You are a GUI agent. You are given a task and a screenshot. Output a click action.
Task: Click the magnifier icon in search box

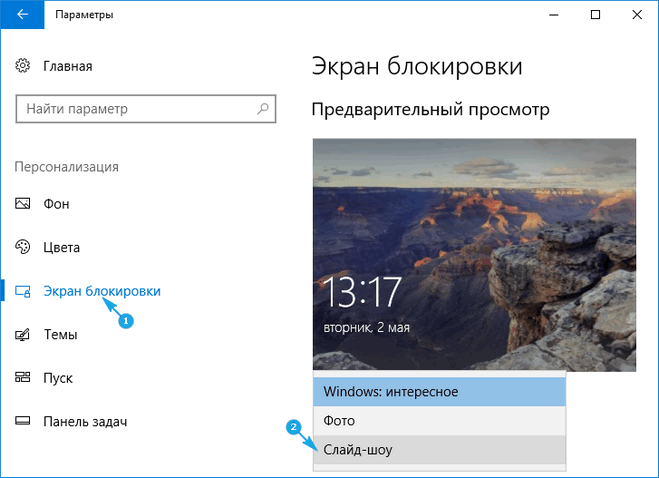(263, 108)
